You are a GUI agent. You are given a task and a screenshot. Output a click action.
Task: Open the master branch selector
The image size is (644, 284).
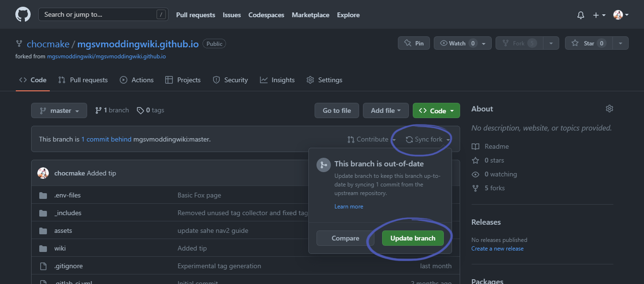(x=59, y=110)
